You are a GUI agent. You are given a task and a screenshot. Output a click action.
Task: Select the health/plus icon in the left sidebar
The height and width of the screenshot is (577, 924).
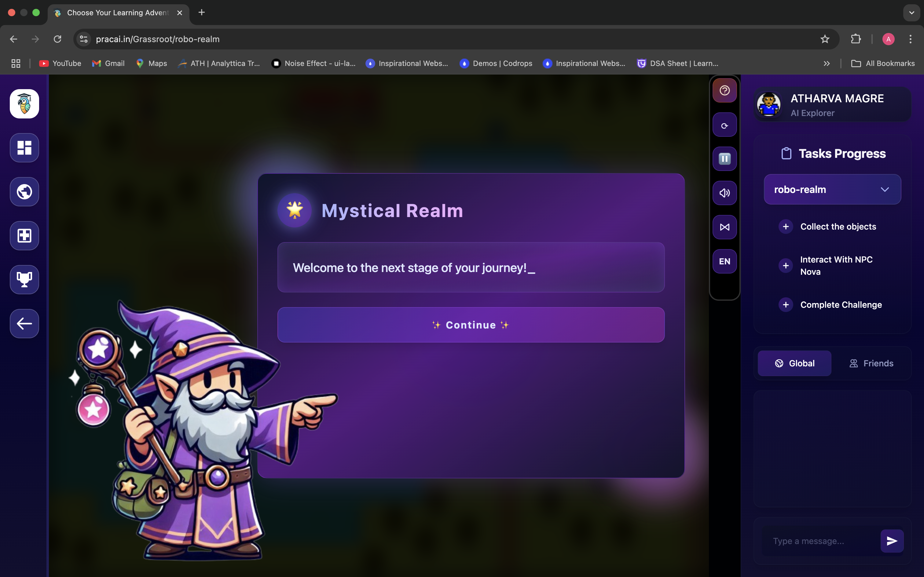coord(24,235)
